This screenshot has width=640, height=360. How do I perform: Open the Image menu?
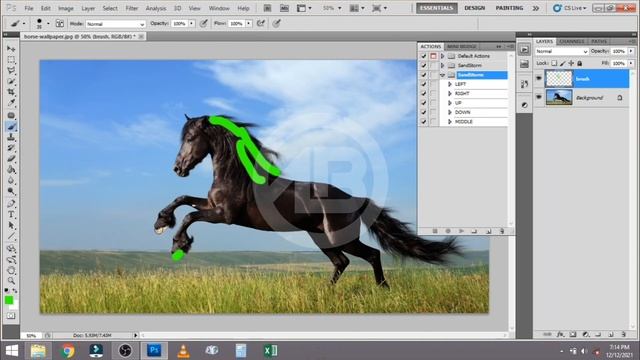[66, 8]
